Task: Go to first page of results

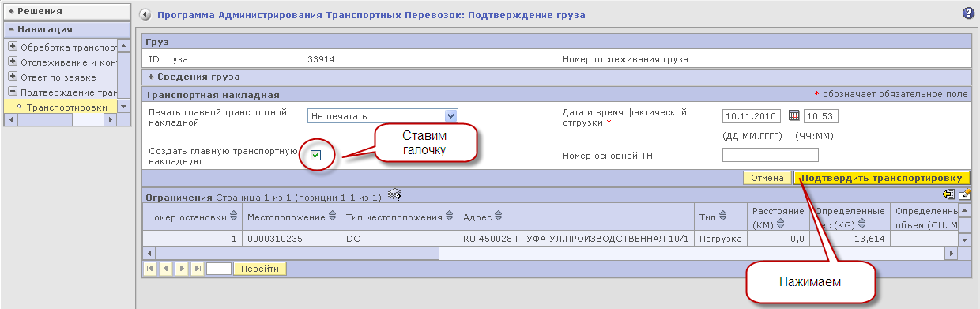Action: tap(151, 269)
